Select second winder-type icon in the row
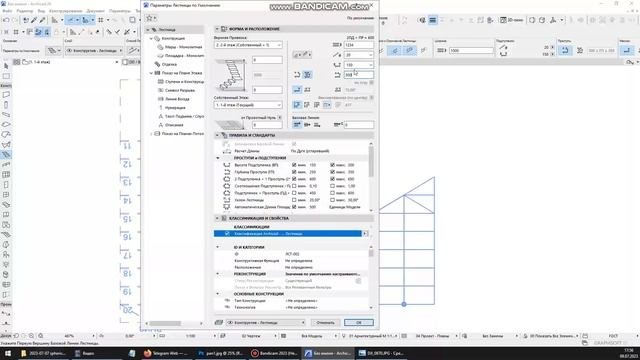This screenshot has height=360, width=640. (307, 105)
